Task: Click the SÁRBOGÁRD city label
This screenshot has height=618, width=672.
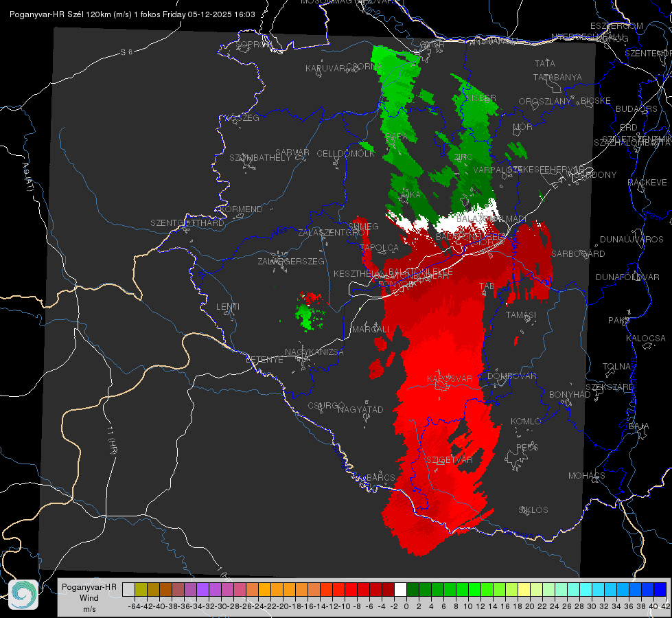Action: [x=578, y=254]
